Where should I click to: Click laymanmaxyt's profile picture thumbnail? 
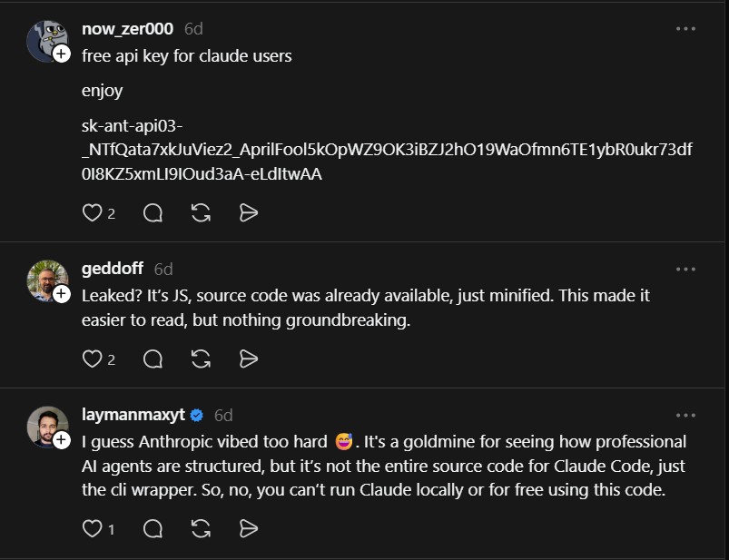point(47,427)
